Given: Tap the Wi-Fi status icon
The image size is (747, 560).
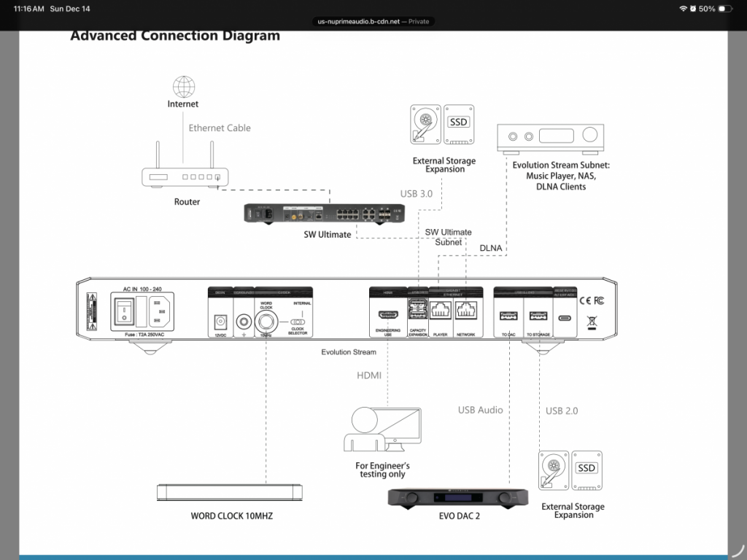Looking at the screenshot, I should [683, 9].
